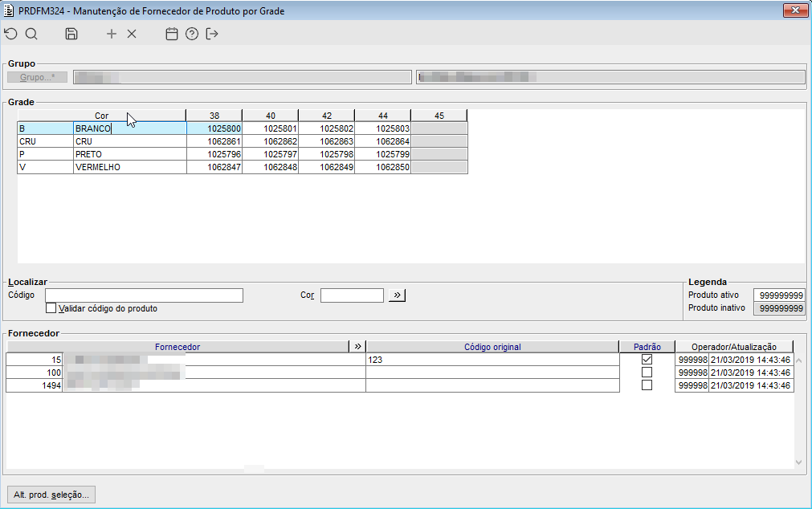Click the empty size 45 cell for BRANCO
The image size is (812, 509).
point(439,128)
